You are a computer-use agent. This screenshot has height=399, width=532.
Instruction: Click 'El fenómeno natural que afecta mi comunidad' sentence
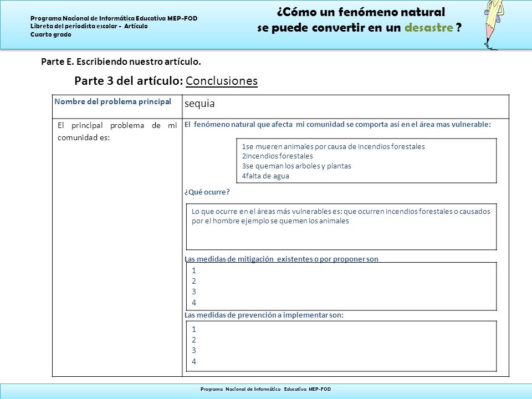[337, 125]
